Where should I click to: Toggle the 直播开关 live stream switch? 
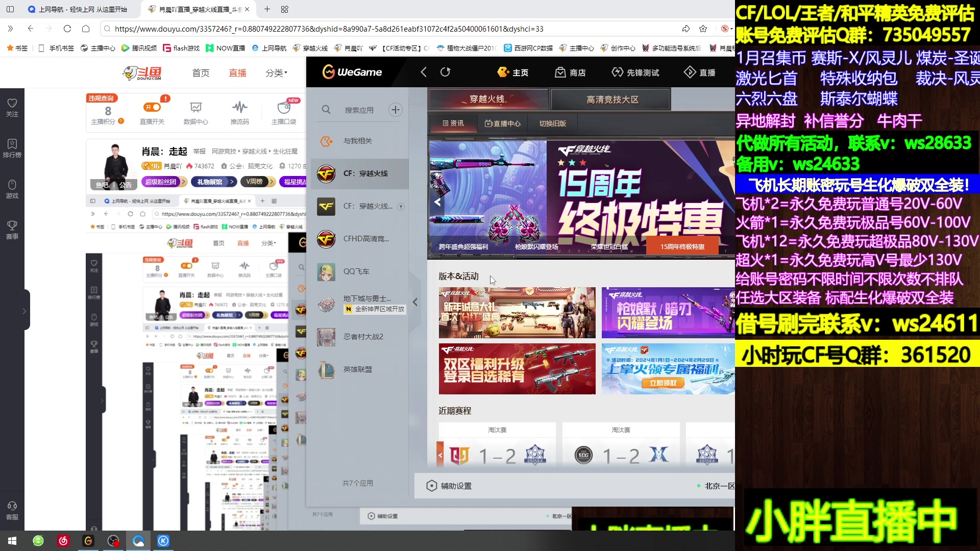pos(153,108)
